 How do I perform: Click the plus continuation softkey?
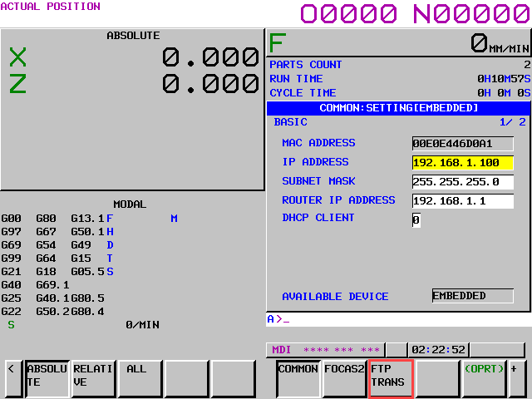point(517,379)
